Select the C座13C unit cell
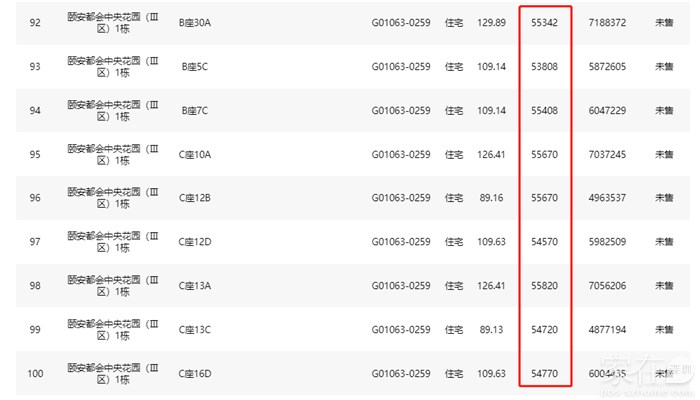This screenshot has height=400, width=700. [x=195, y=330]
